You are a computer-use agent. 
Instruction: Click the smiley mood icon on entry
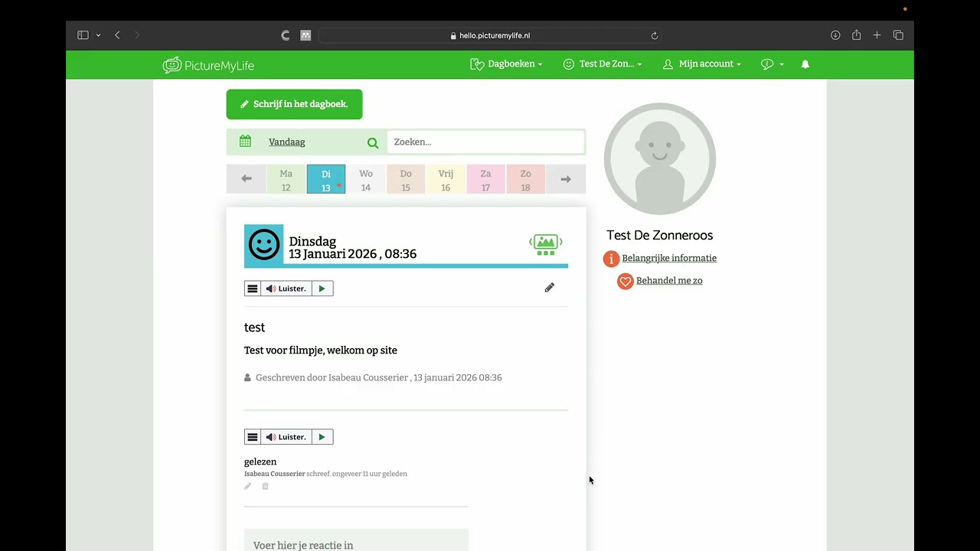click(x=264, y=245)
